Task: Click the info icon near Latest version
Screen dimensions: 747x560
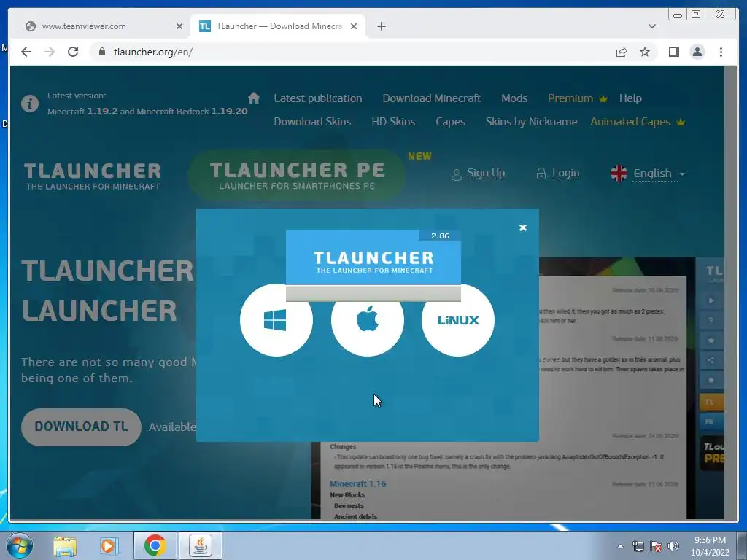Action: point(29,104)
